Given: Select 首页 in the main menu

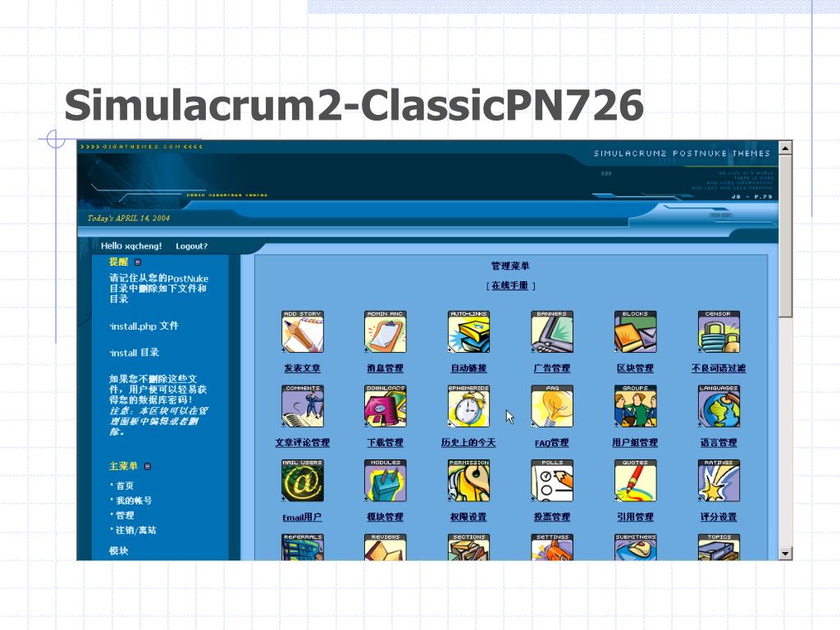Looking at the screenshot, I should (125, 486).
